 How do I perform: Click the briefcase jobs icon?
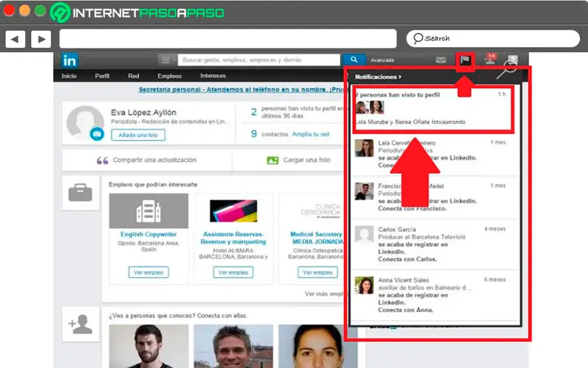coord(80,193)
